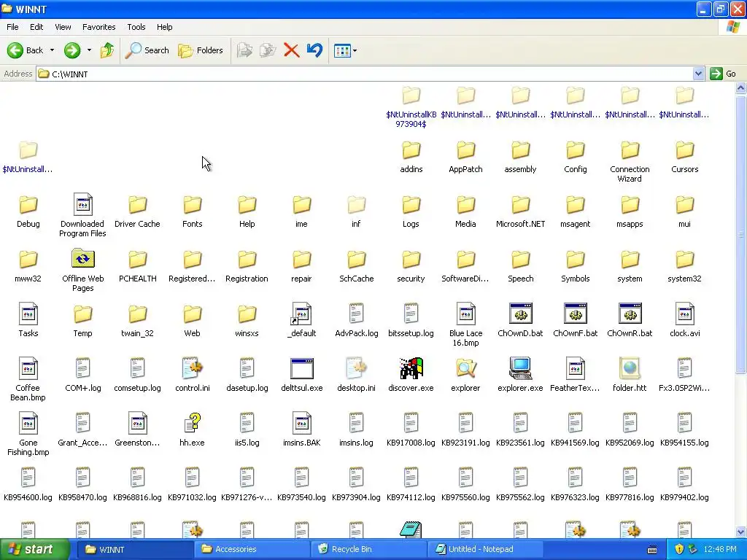Image resolution: width=747 pixels, height=560 pixels.
Task: Click the Go button
Action: (723, 74)
